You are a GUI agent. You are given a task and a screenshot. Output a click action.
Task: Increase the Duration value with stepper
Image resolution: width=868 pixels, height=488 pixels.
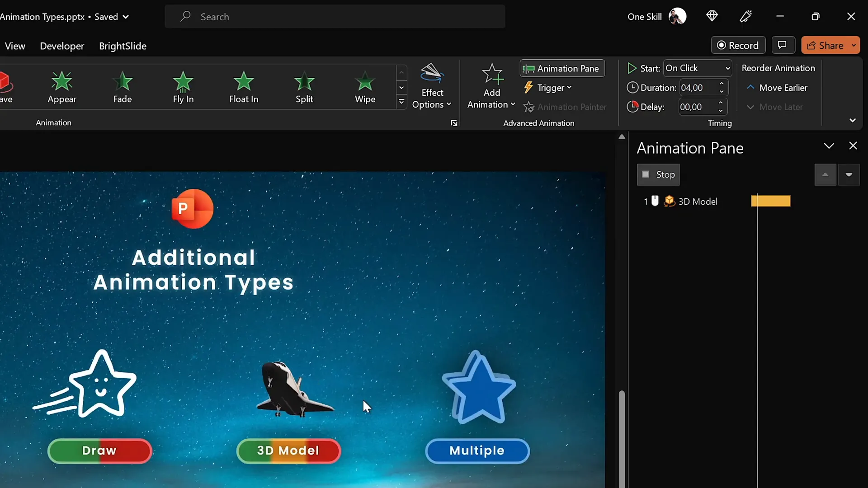tap(722, 84)
